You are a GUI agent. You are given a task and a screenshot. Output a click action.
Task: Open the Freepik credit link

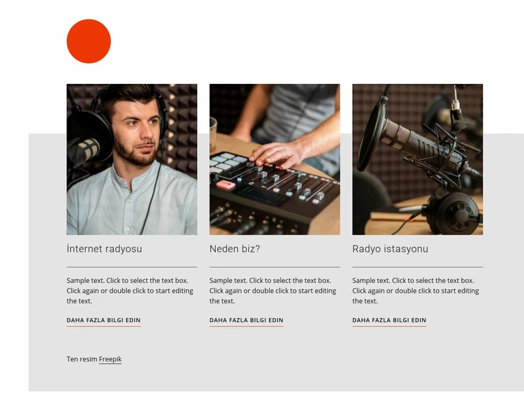pos(110,359)
